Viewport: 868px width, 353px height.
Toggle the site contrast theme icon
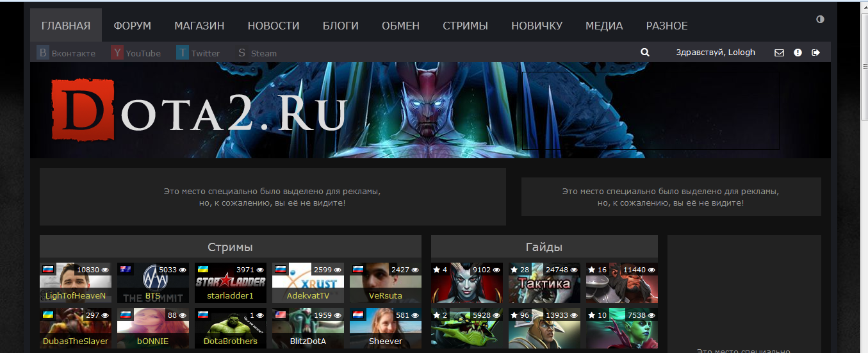(820, 19)
